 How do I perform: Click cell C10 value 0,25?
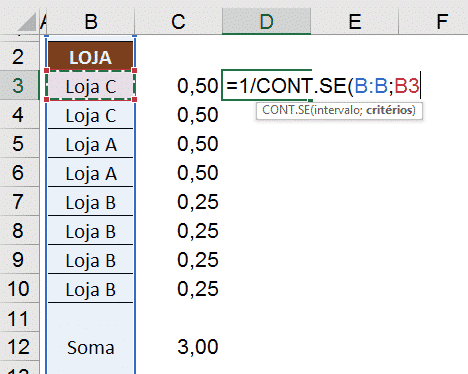(178, 288)
